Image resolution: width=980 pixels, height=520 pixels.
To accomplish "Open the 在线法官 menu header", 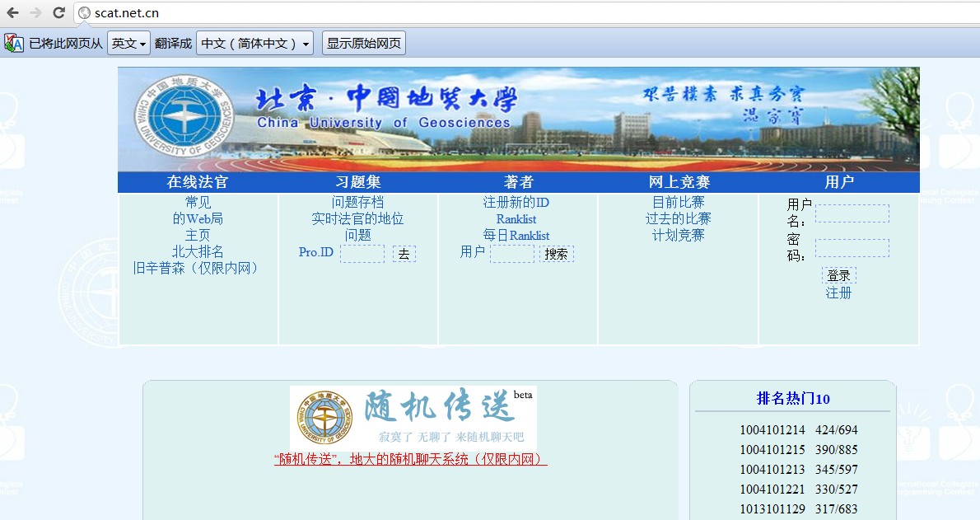I will pyautogui.click(x=198, y=182).
